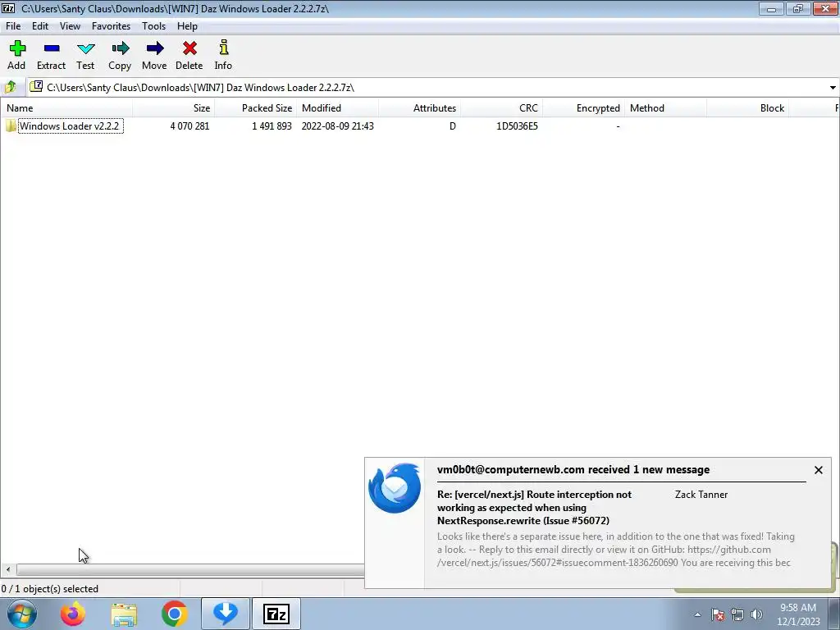This screenshot has height=630, width=840.
Task: Sort by the Block column header
Action: [x=747, y=108]
